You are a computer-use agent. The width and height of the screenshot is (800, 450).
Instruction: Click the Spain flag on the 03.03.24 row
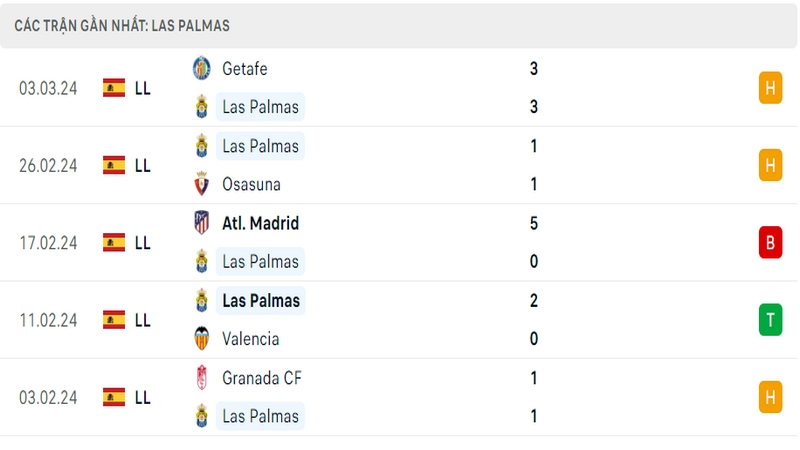click(x=114, y=88)
